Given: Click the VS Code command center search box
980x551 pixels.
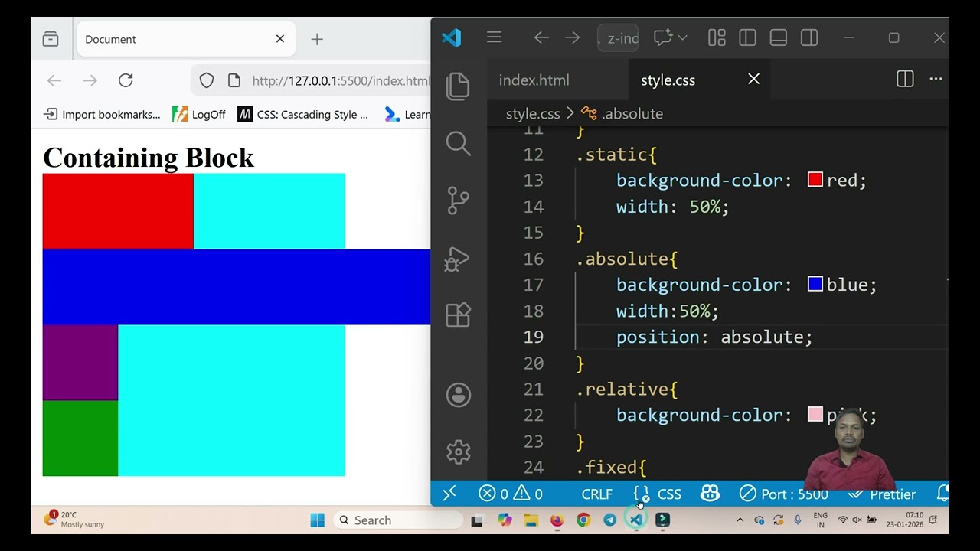Looking at the screenshot, I should tap(618, 38).
